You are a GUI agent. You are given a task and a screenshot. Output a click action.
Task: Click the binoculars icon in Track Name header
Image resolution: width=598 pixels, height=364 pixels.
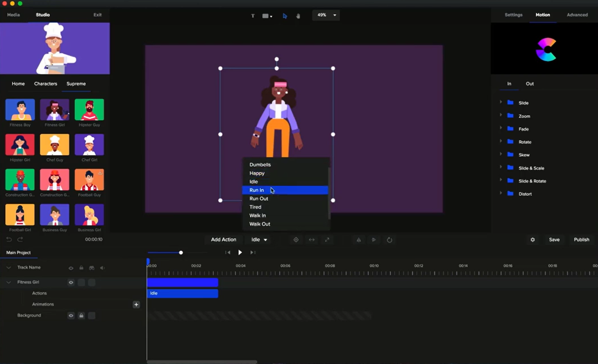(91, 268)
